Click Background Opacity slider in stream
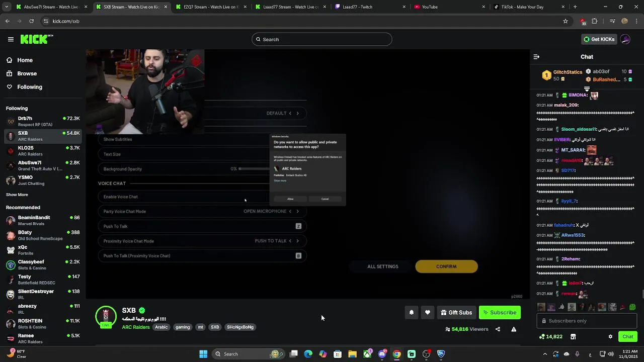 (254, 169)
